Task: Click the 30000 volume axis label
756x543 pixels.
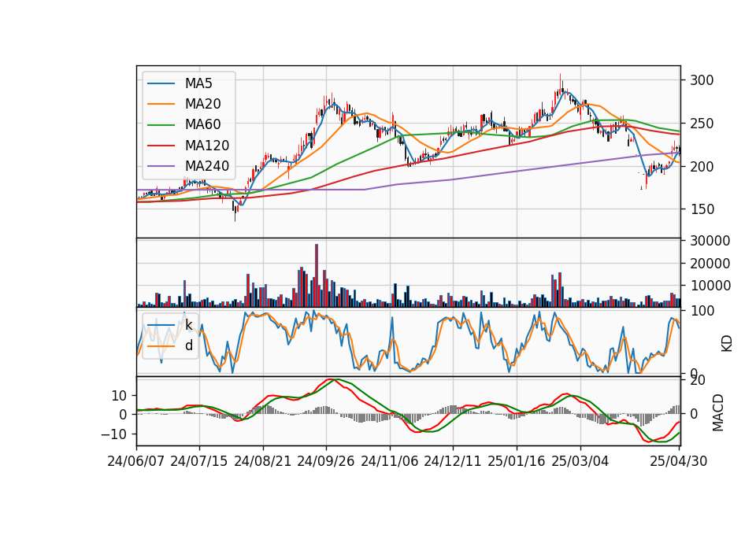Action: click(710, 241)
